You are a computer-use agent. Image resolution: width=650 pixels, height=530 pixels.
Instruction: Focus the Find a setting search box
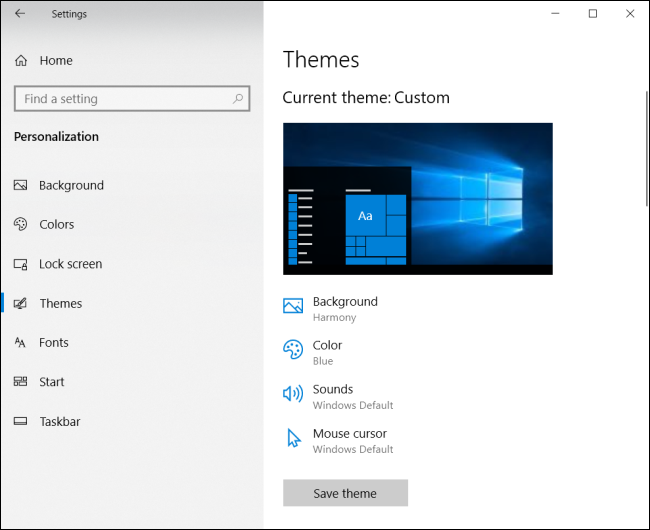click(x=120, y=99)
